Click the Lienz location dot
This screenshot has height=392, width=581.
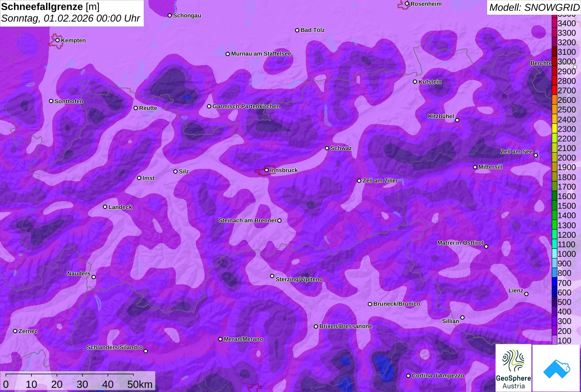coord(526,294)
